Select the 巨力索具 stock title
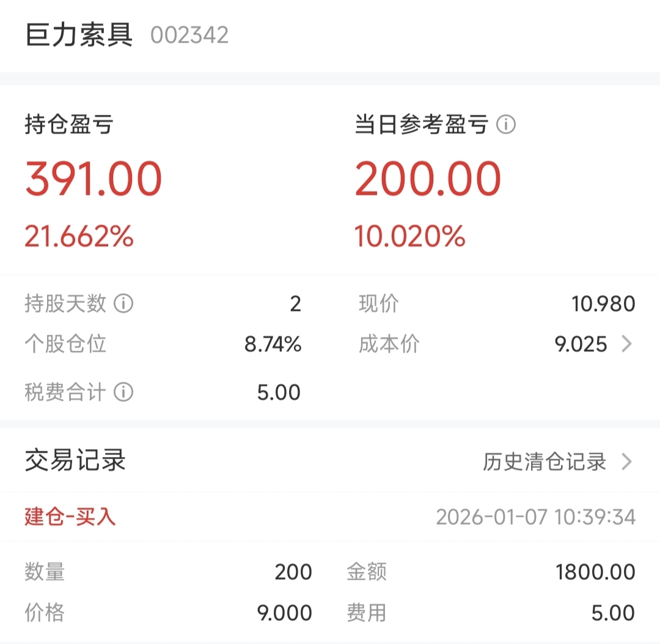The width and height of the screenshot is (660, 644). pos(79,34)
